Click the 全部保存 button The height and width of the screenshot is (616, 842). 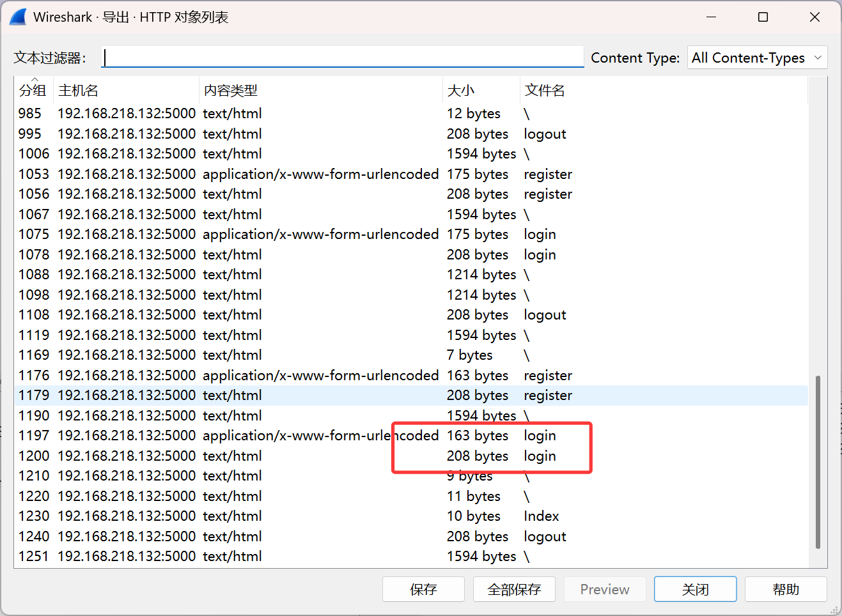click(x=514, y=589)
